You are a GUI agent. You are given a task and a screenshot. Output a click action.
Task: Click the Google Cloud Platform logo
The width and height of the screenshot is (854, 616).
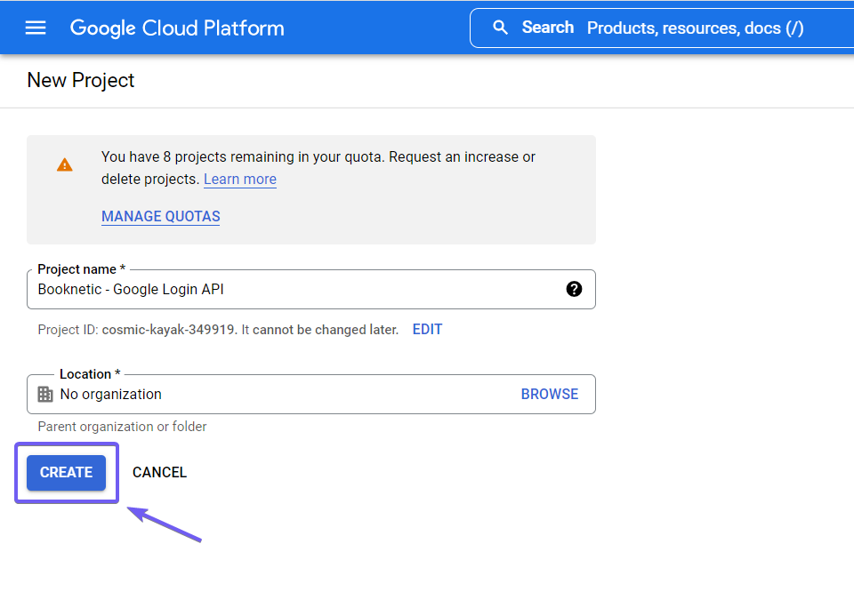(176, 28)
